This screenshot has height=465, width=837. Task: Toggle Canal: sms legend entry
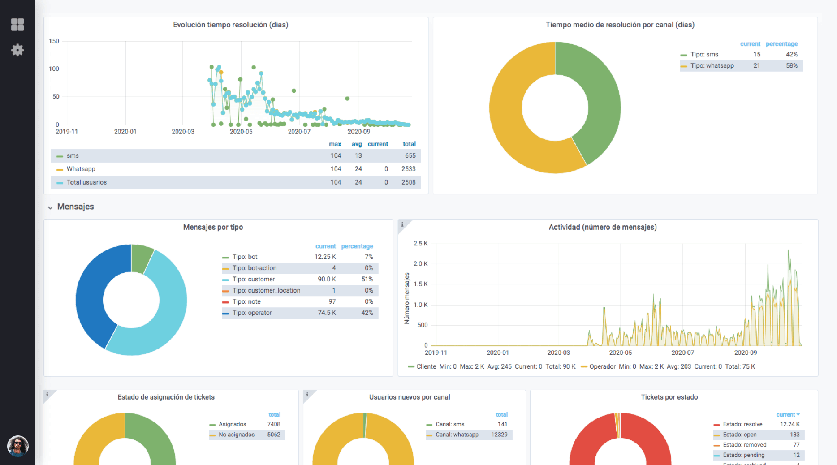[448, 424]
